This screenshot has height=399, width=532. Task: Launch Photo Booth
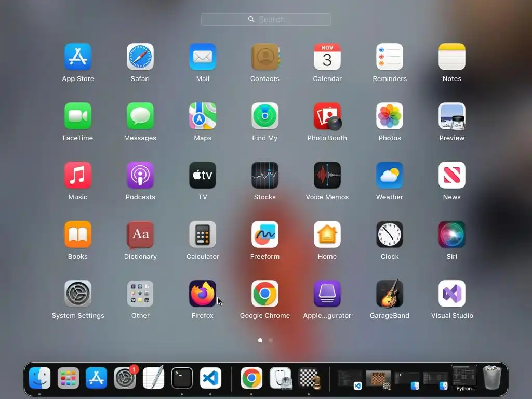pos(327,116)
